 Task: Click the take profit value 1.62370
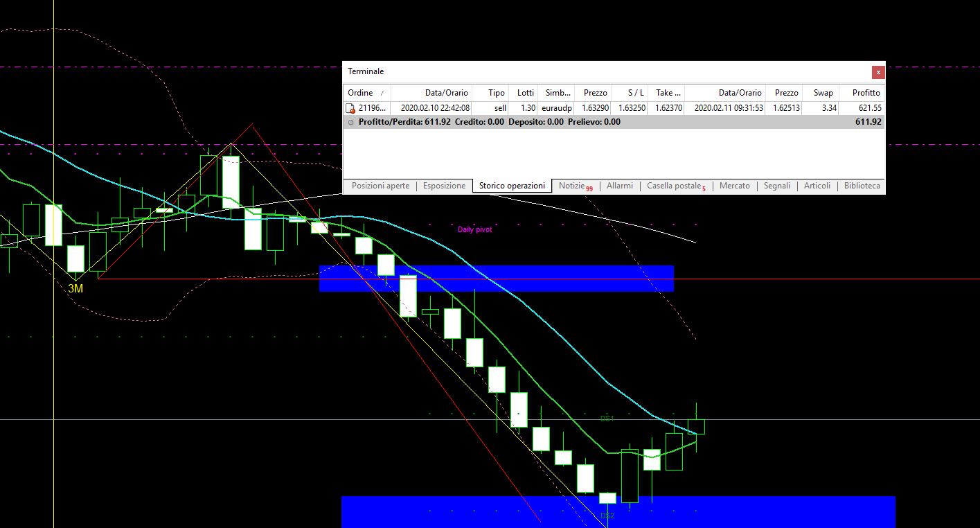[668, 108]
